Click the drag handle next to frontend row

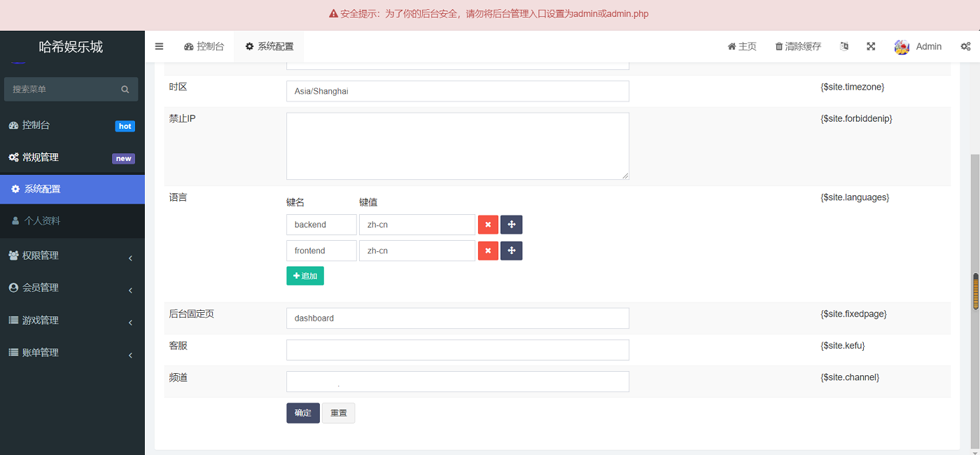[512, 250]
